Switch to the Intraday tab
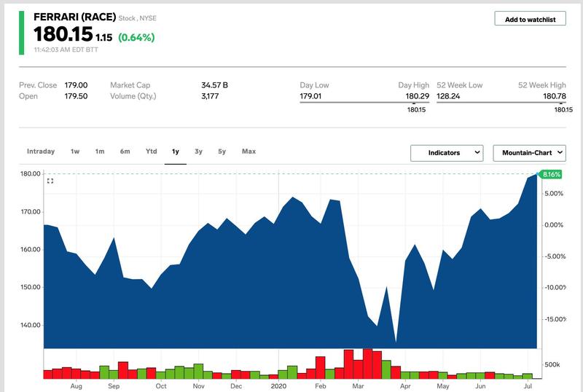This screenshot has height=392, width=583. 41,152
